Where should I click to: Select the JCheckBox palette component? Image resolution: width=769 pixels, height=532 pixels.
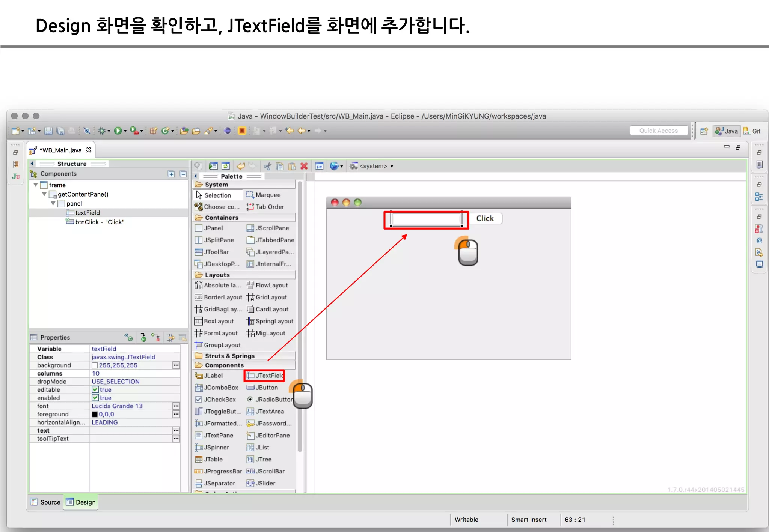click(x=215, y=400)
